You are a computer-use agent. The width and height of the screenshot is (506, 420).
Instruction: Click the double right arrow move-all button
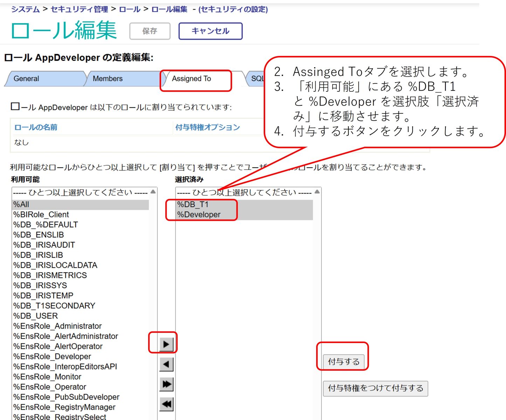(166, 384)
